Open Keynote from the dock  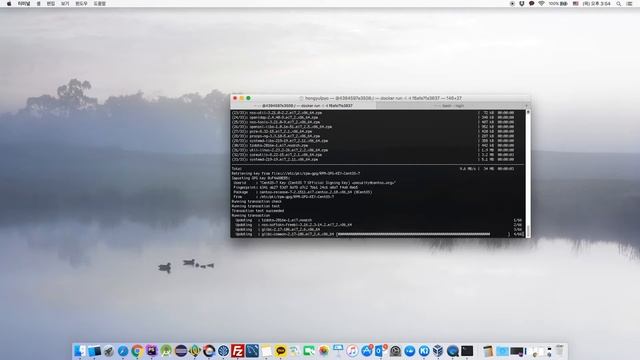pyautogui.click(x=338, y=351)
